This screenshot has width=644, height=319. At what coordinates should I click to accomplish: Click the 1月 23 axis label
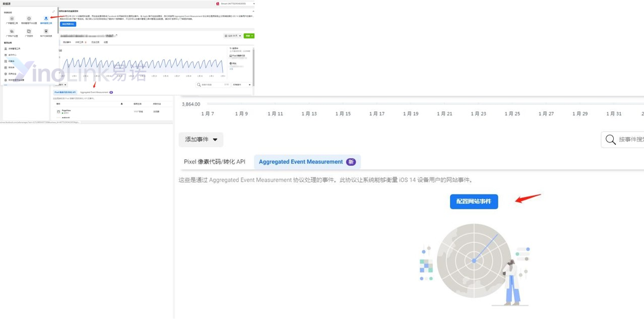478,114
